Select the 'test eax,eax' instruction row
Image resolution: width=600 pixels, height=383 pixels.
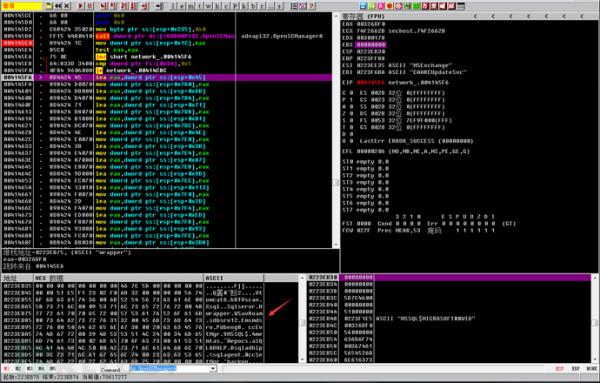tap(167, 50)
